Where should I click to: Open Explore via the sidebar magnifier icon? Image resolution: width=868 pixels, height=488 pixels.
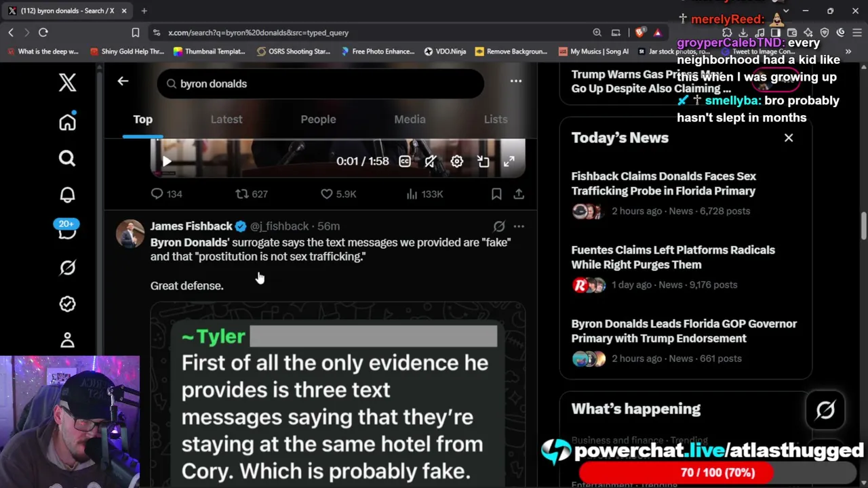click(x=67, y=159)
